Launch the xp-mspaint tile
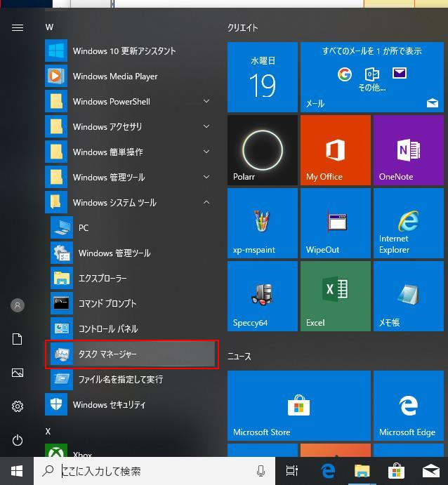This screenshot has height=485, width=448. coord(262,223)
